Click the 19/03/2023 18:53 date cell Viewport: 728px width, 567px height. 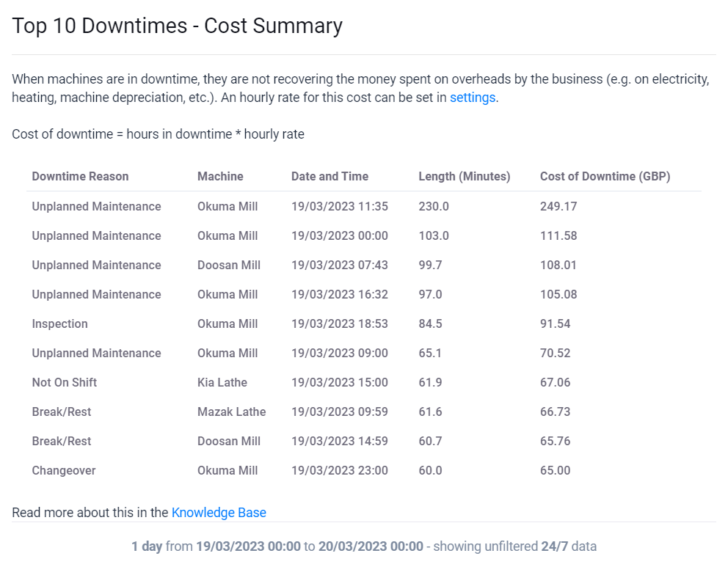pyautogui.click(x=339, y=323)
